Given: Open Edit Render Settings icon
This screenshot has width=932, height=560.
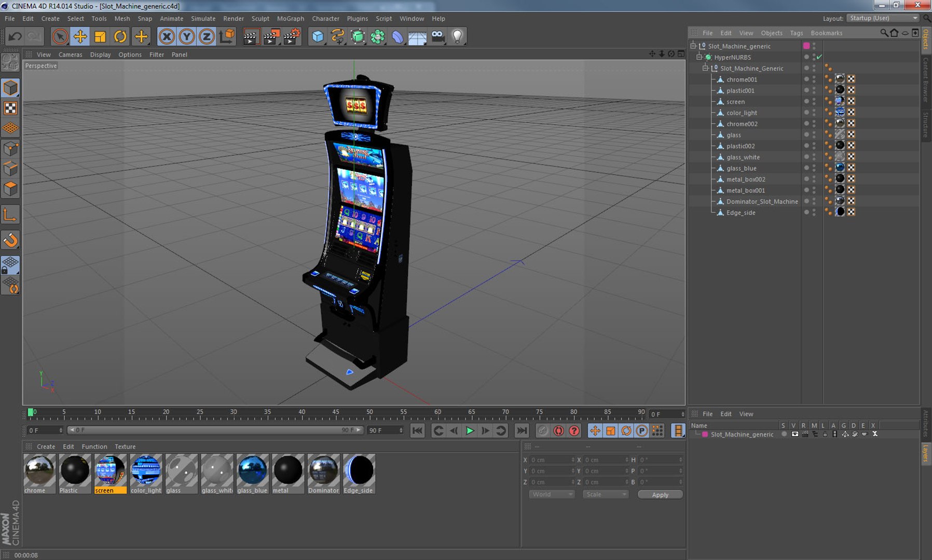Looking at the screenshot, I should [292, 36].
